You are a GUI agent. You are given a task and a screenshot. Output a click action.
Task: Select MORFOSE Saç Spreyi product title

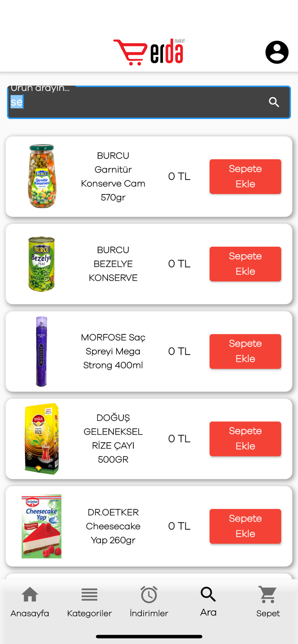pos(113,351)
